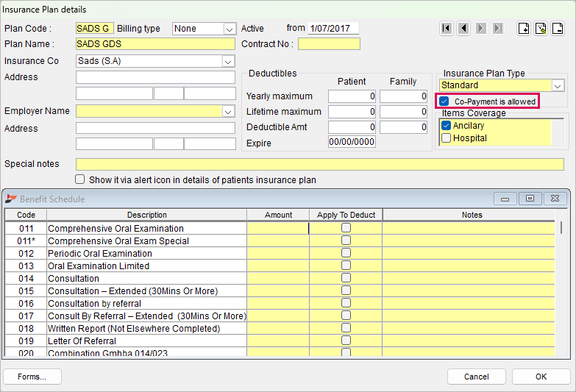Click the Family Lifetime maximum field
Image resolution: width=576 pixels, height=392 pixels.
coord(403,112)
